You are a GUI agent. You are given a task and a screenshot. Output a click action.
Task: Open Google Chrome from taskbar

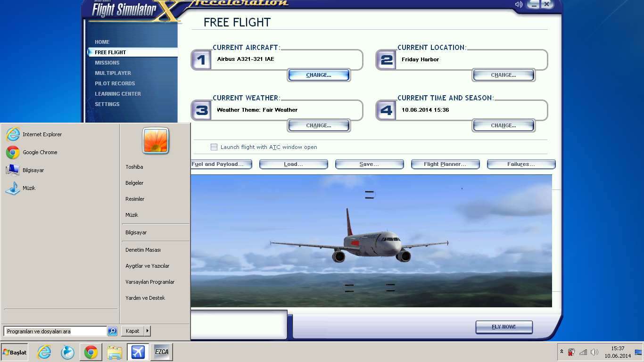point(91,352)
